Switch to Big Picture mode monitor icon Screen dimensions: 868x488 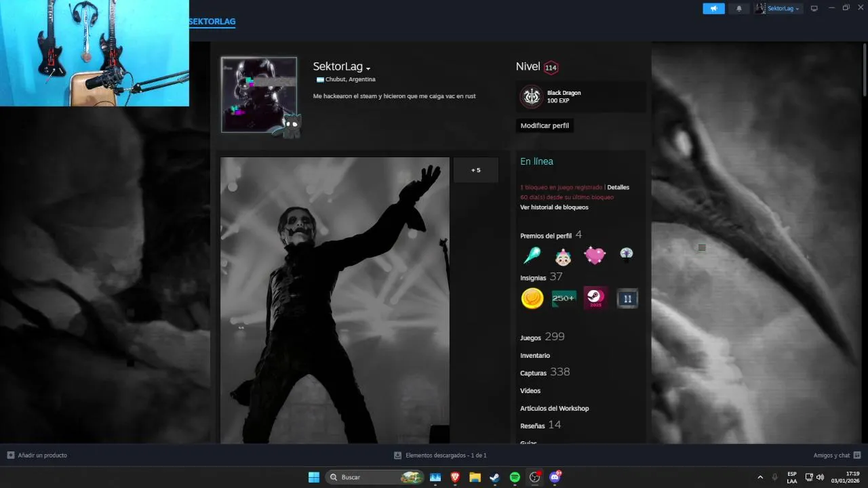coord(814,8)
